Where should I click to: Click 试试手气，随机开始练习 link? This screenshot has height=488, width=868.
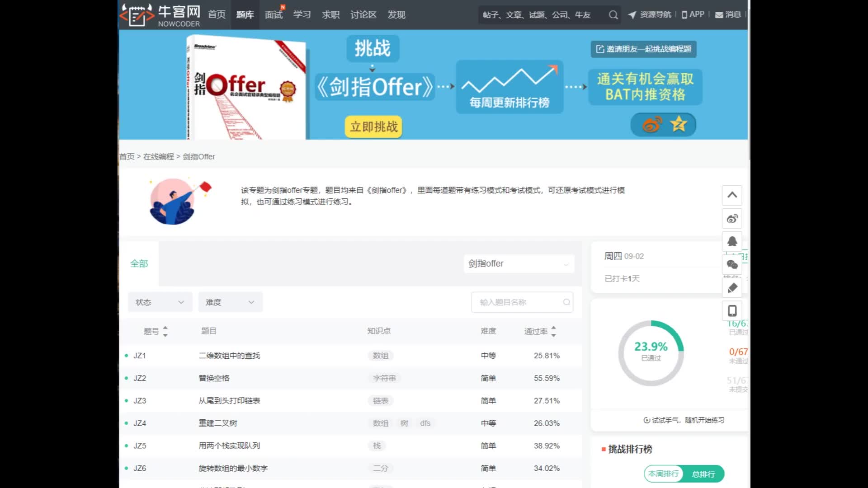coord(684,420)
